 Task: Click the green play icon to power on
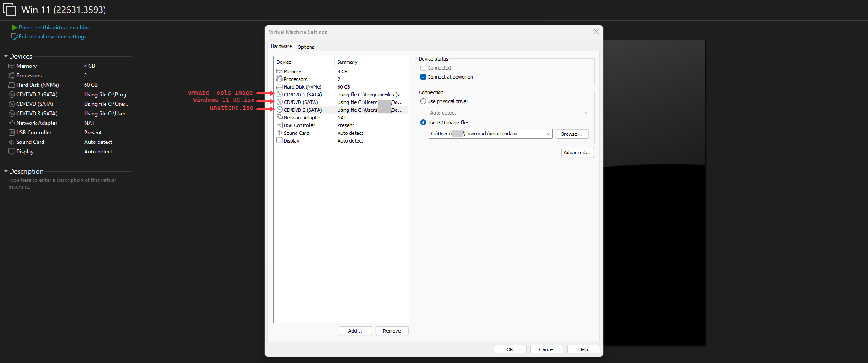(14, 28)
